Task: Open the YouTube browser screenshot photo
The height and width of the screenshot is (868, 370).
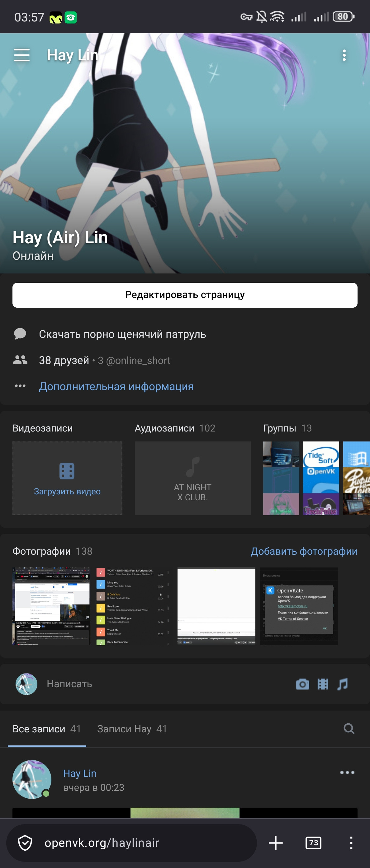Action: [x=51, y=606]
